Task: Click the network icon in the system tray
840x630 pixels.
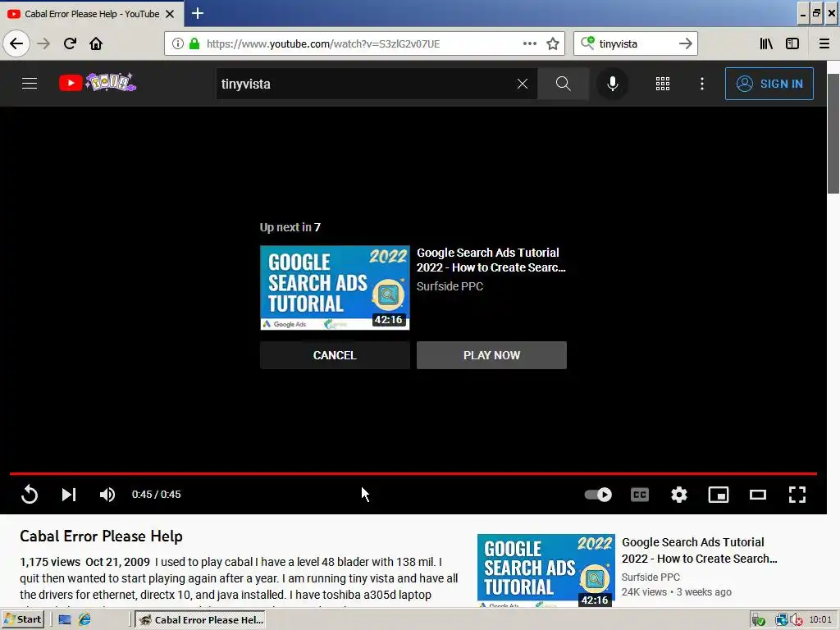Action: [x=782, y=620]
